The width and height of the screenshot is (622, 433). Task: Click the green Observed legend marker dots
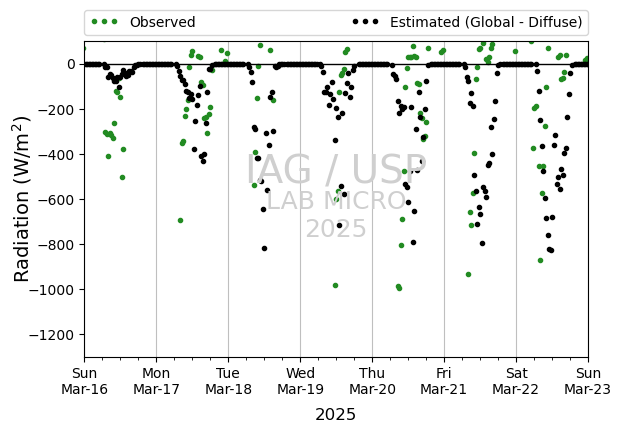(105, 22)
